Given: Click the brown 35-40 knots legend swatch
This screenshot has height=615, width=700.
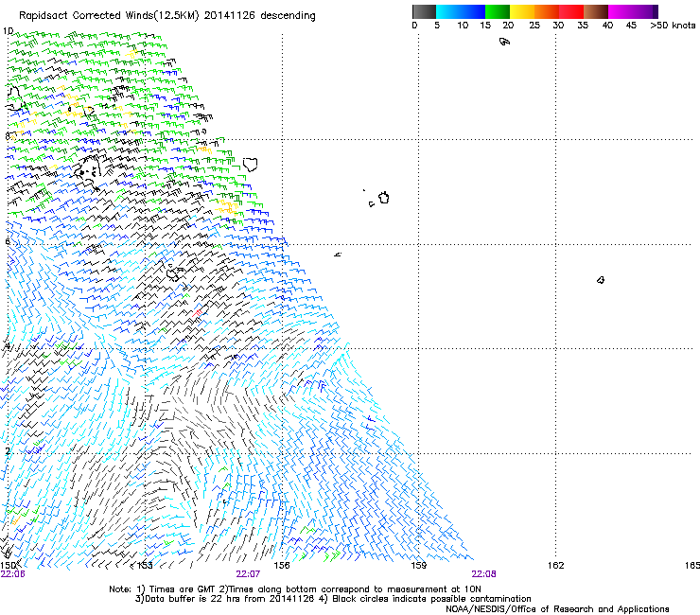Looking at the screenshot, I should click(596, 11).
